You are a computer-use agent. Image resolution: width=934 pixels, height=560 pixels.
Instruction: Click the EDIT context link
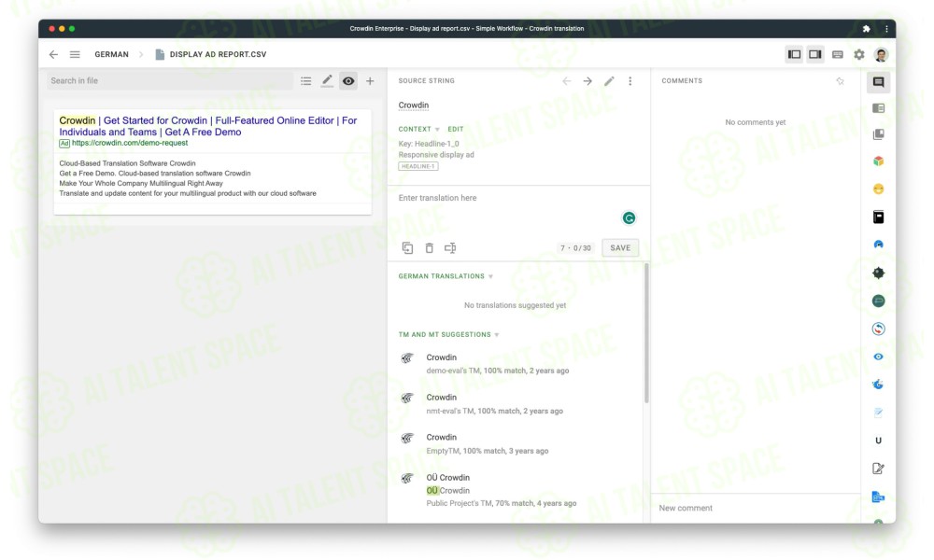pos(456,129)
